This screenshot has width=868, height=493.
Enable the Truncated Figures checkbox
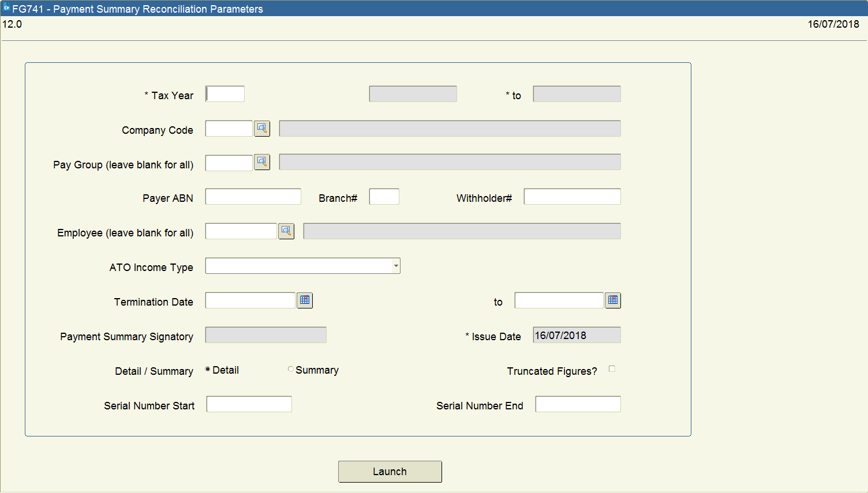tap(612, 368)
